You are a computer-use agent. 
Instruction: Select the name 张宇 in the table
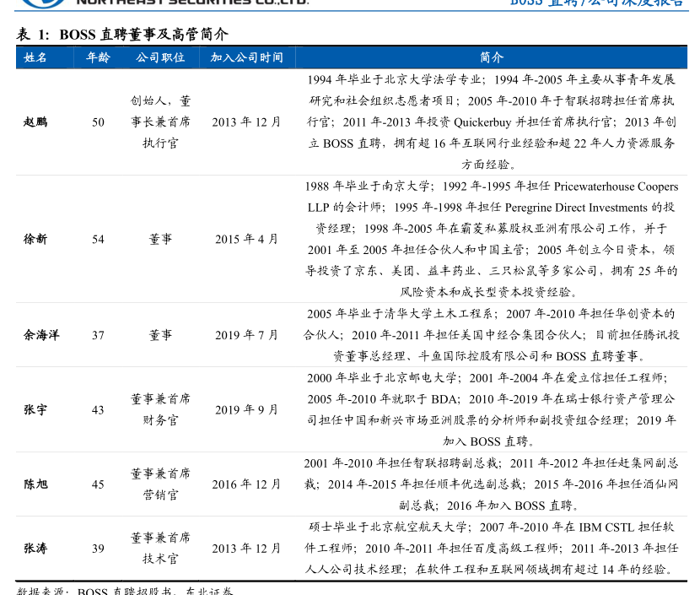35,409
